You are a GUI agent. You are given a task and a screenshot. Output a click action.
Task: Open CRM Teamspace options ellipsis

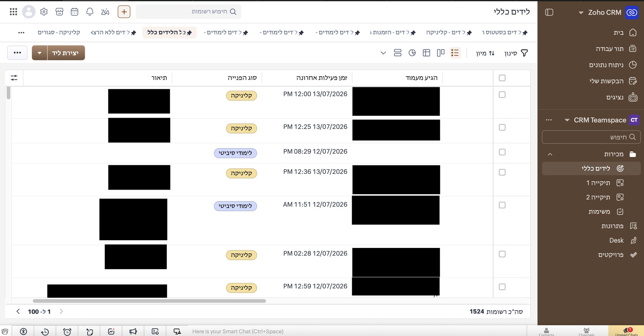point(549,120)
